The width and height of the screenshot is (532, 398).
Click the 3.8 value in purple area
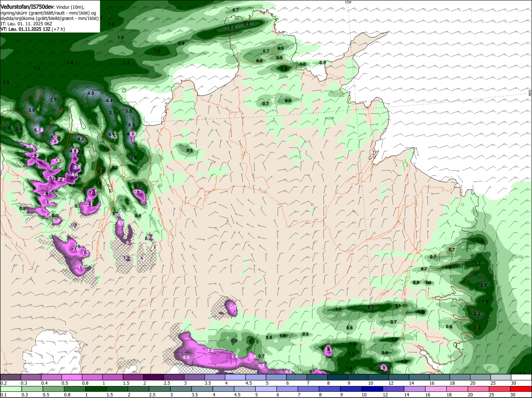[77, 167]
